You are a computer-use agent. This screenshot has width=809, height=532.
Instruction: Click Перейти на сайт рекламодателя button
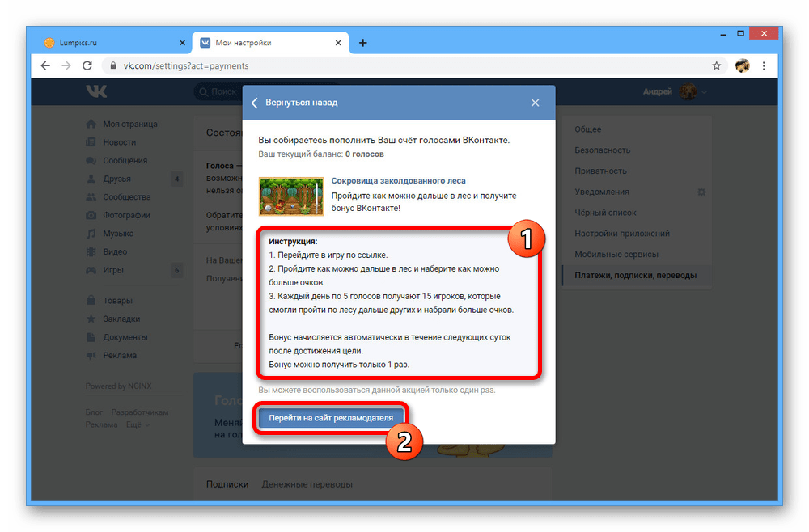coord(331,417)
